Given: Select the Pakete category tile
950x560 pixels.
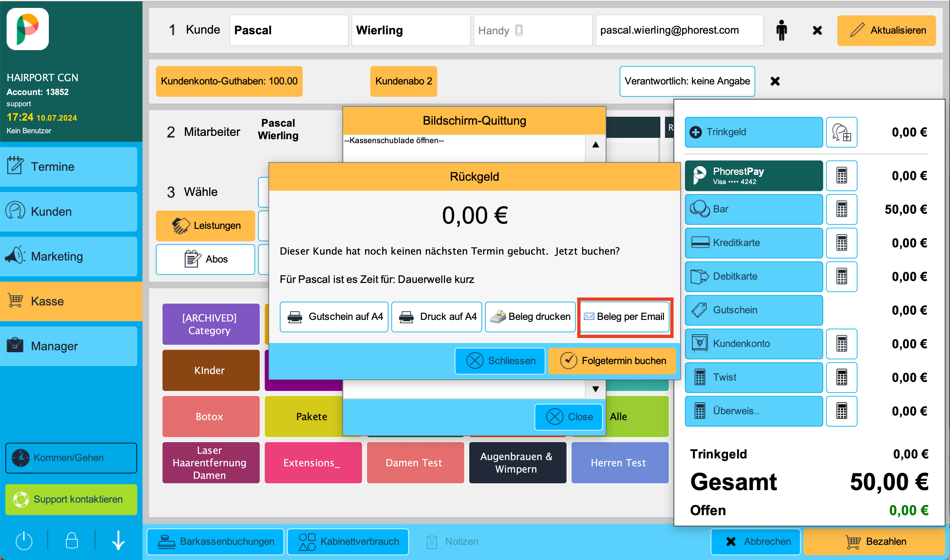Looking at the screenshot, I should click(303, 416).
